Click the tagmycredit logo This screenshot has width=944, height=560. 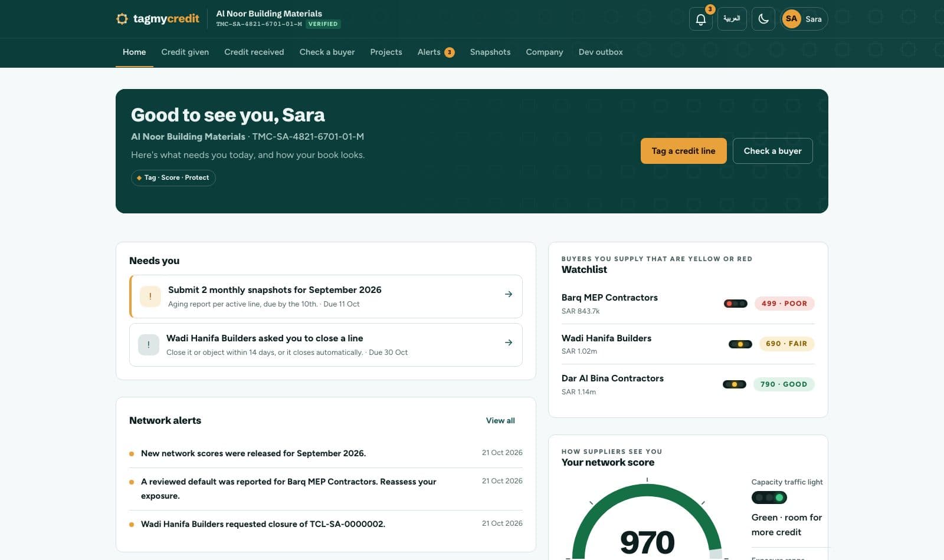[158, 19]
